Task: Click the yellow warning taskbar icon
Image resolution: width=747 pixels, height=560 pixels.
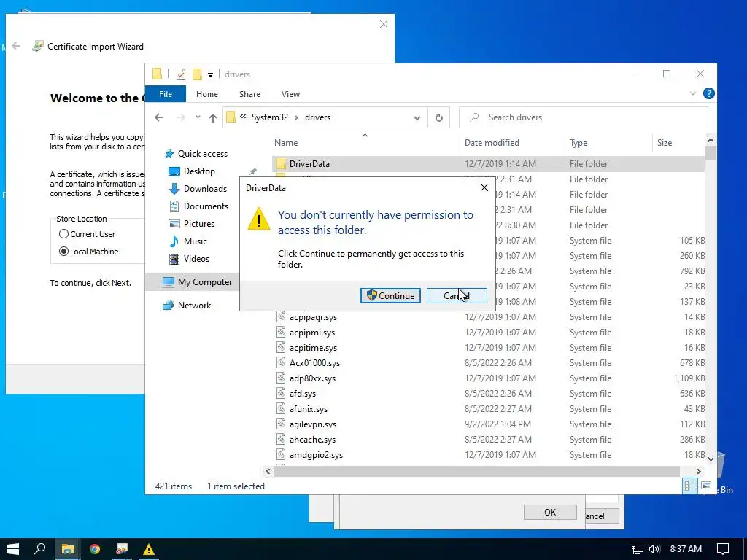Action: click(149, 549)
